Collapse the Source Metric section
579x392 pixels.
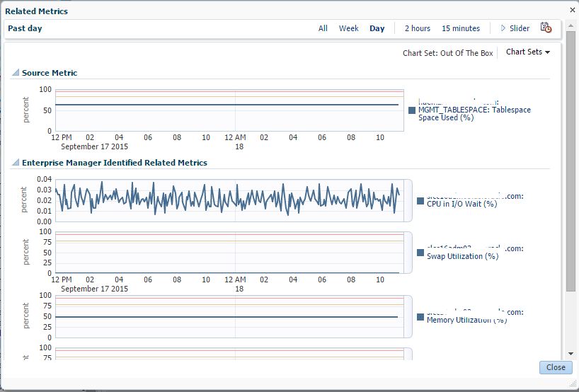click(16, 73)
